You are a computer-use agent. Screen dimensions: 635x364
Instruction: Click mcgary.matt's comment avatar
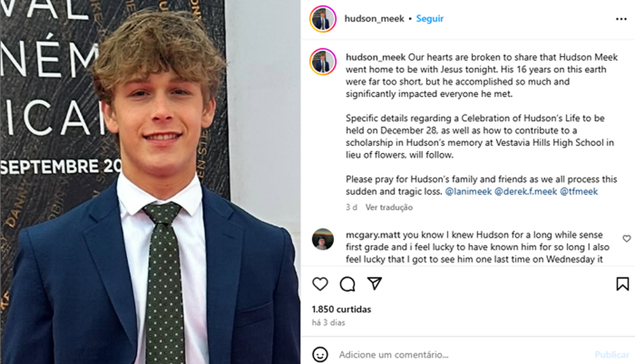(323, 239)
